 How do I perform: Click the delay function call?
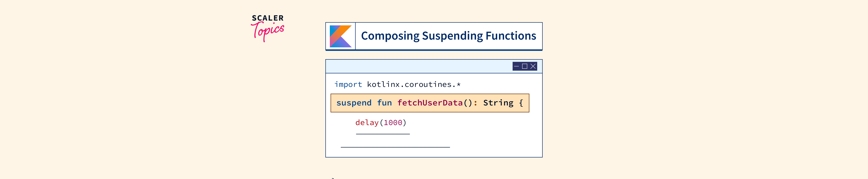[367, 123]
